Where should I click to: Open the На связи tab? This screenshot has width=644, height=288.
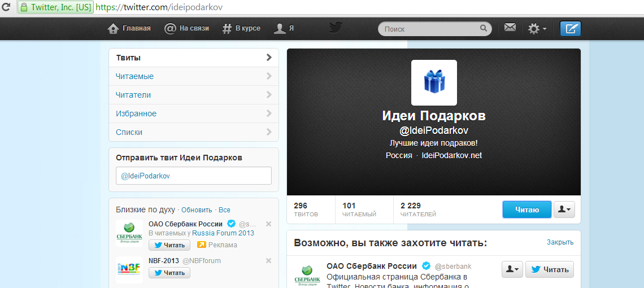point(186,28)
